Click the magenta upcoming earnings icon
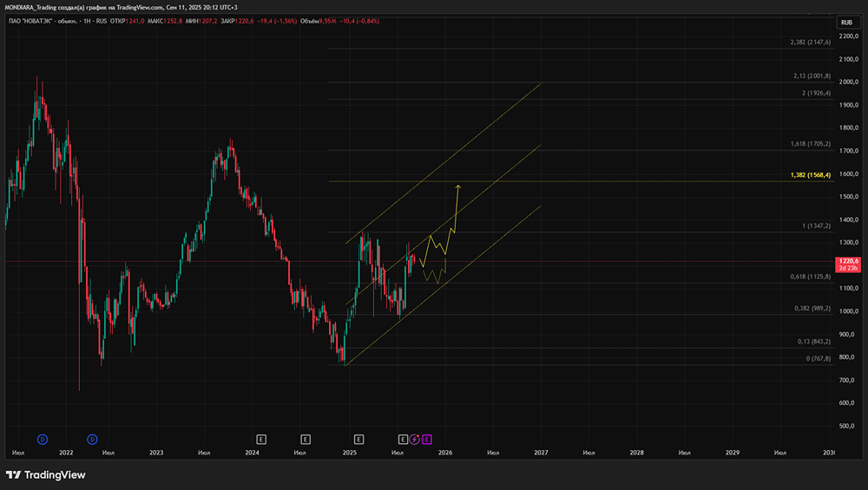The height and width of the screenshot is (490, 868). click(x=426, y=440)
